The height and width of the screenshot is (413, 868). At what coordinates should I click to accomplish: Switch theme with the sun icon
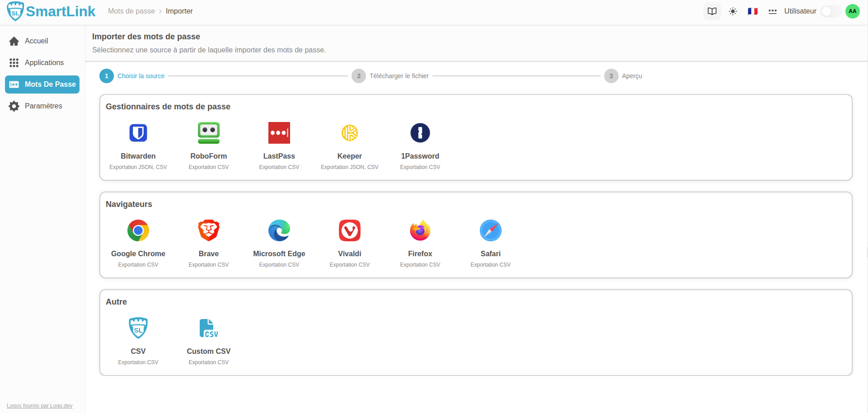732,11
